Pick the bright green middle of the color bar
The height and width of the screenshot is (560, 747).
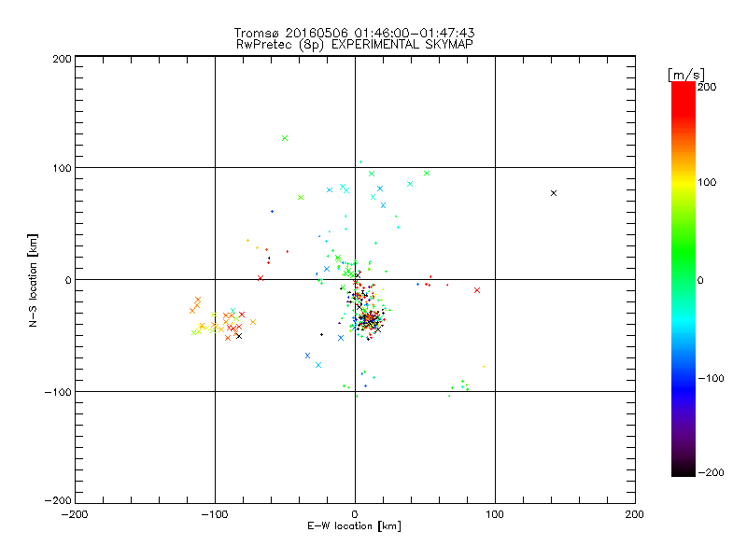684,252
